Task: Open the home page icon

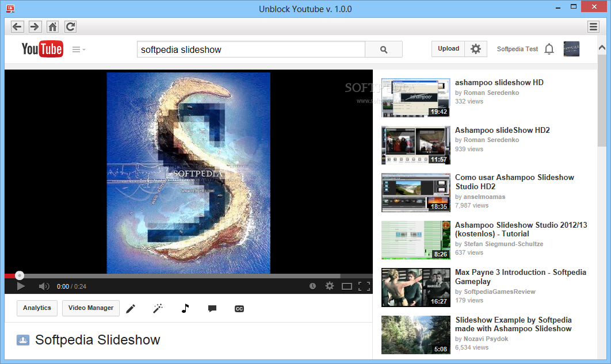Action: 52,27
